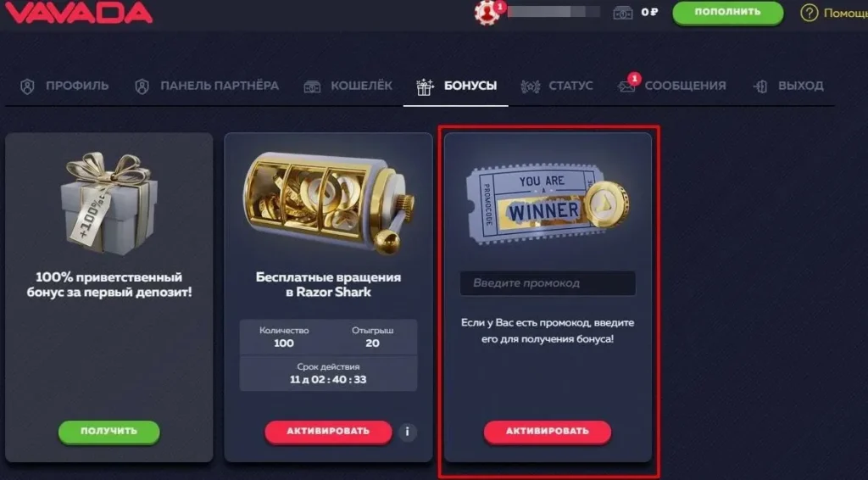This screenshot has height=480, width=868.
Task: Activate the Razor Shark free spins
Action: click(x=328, y=432)
